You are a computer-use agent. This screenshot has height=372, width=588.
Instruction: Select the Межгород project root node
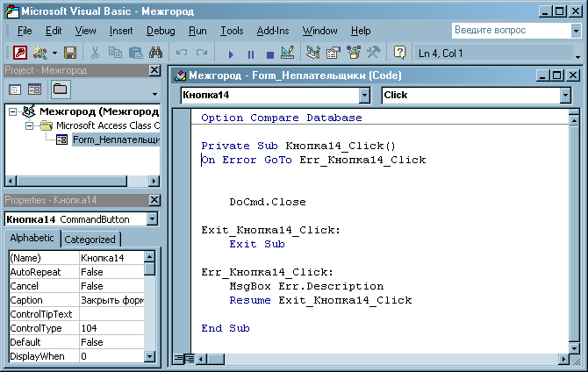[x=99, y=111]
